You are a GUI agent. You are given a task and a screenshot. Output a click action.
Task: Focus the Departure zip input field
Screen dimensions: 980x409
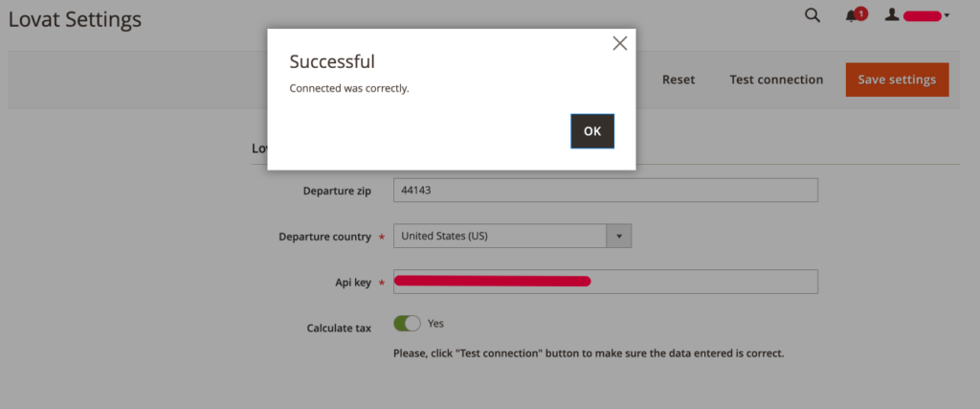click(x=605, y=190)
